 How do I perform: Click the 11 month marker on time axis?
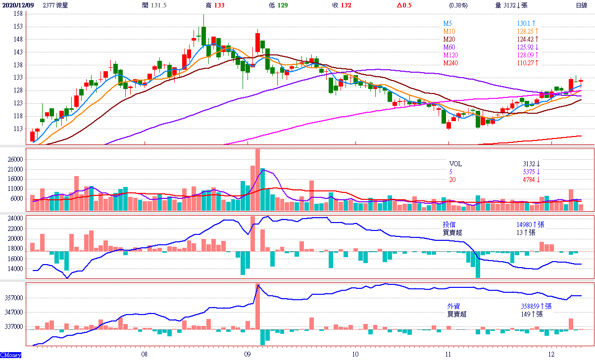[448, 355]
